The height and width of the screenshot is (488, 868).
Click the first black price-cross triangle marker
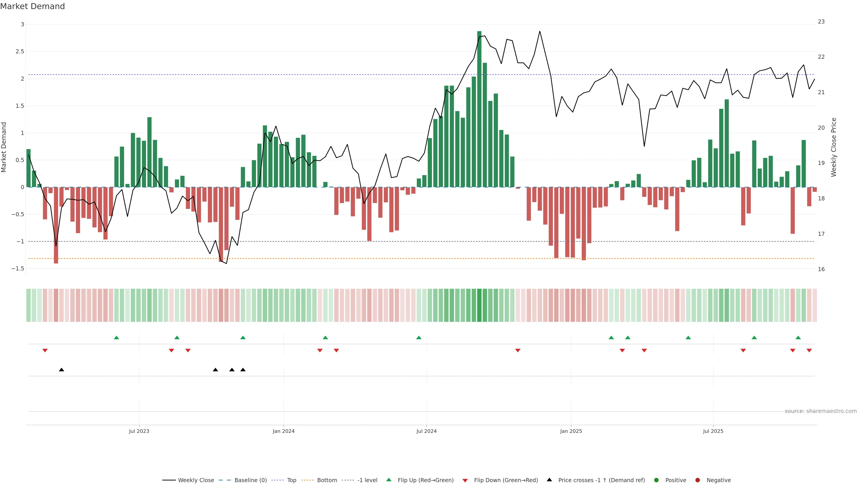pos(61,370)
